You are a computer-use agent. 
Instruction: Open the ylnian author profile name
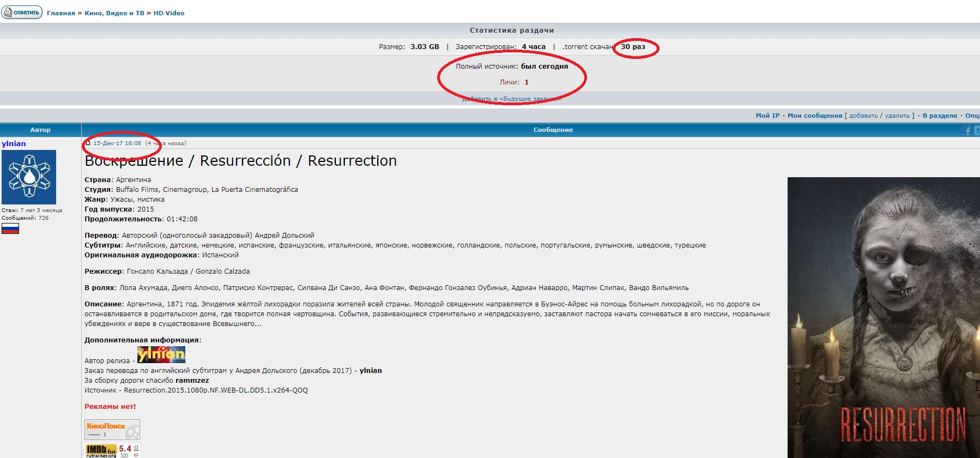(14, 143)
